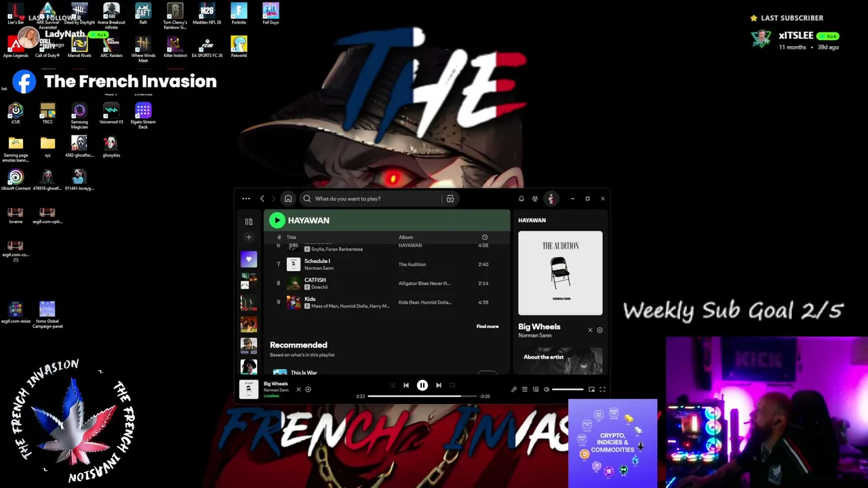Viewport: 868px width, 488px height.
Task: Select the recommended This Is War track
Action: click(x=304, y=373)
